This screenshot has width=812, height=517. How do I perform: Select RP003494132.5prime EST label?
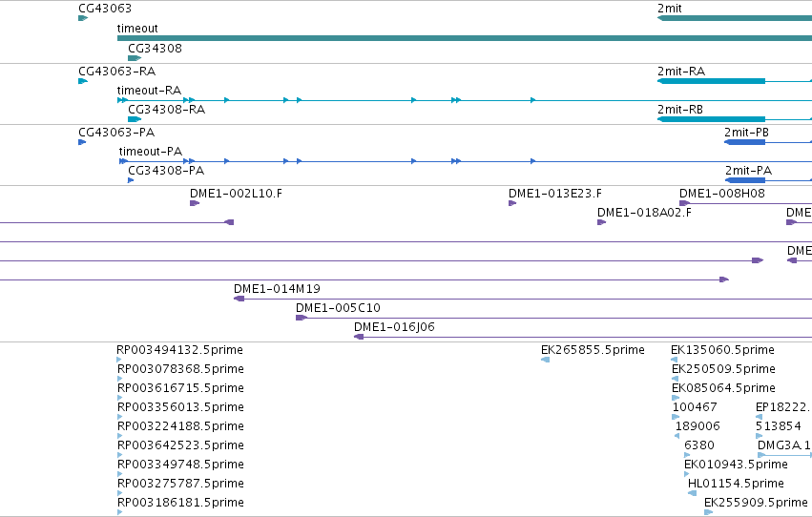click(x=179, y=350)
